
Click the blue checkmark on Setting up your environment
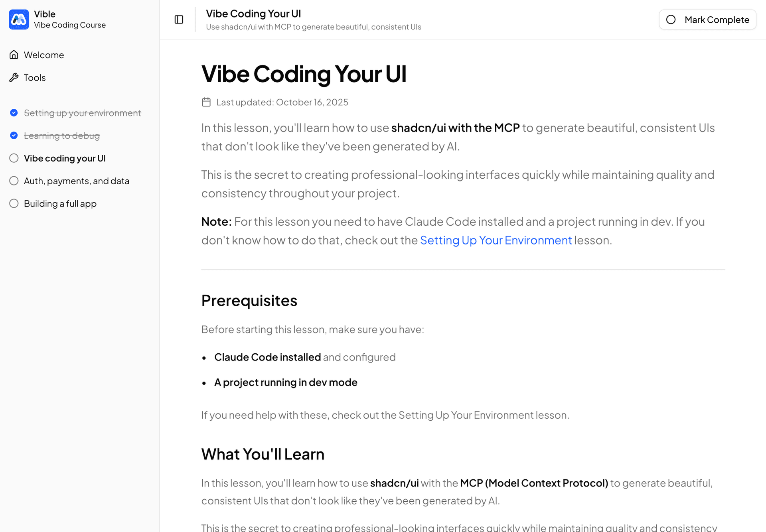[x=14, y=113]
